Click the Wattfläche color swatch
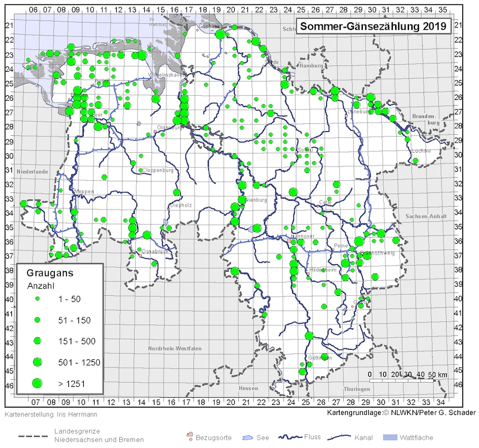The image size is (479, 448). tap(389, 438)
